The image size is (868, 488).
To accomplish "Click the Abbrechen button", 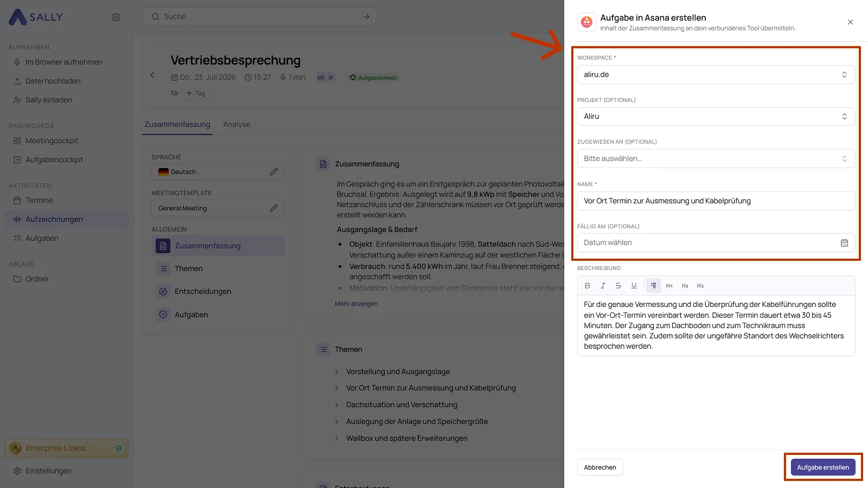I will [600, 467].
